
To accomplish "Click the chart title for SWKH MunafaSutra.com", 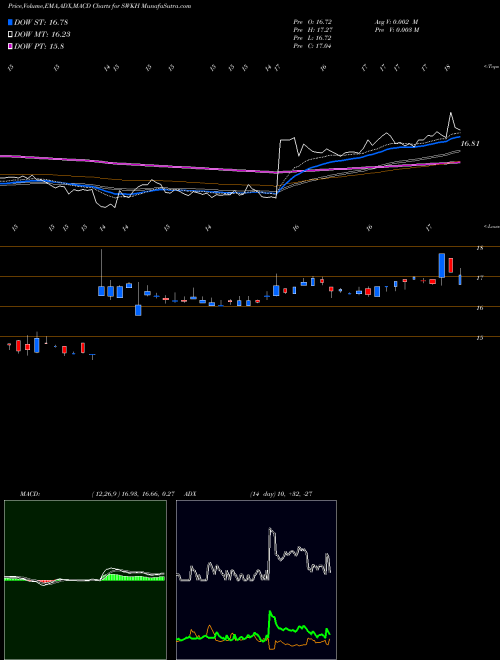I will click(x=99, y=6).
